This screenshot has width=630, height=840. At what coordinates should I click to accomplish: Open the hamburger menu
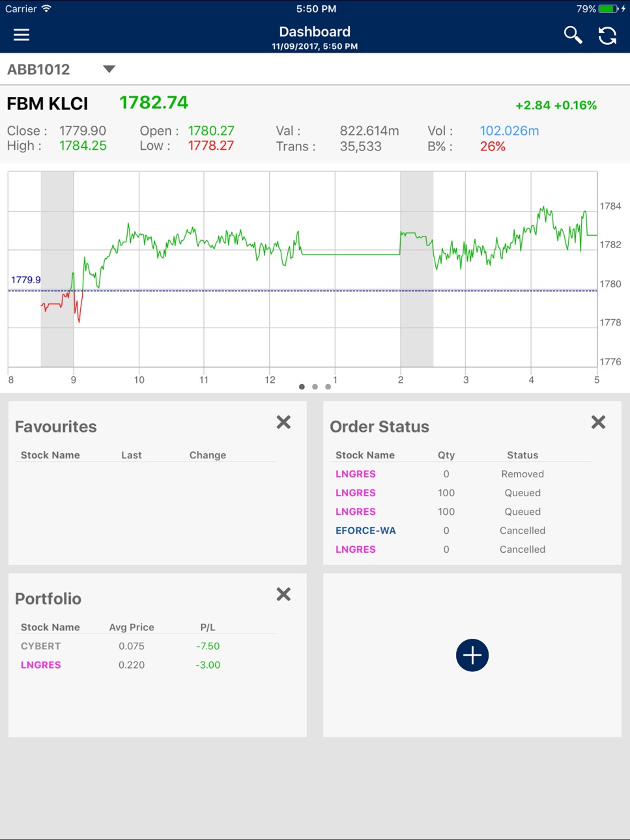(x=21, y=35)
